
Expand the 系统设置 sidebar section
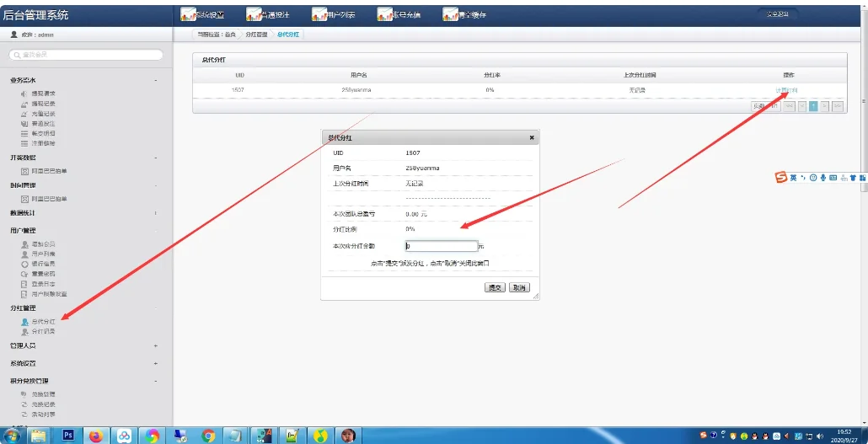155,364
